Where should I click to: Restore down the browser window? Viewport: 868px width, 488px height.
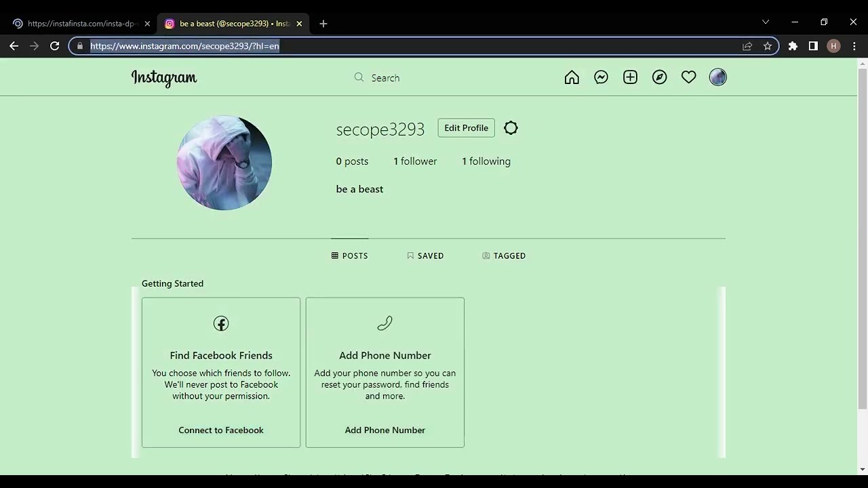[824, 22]
